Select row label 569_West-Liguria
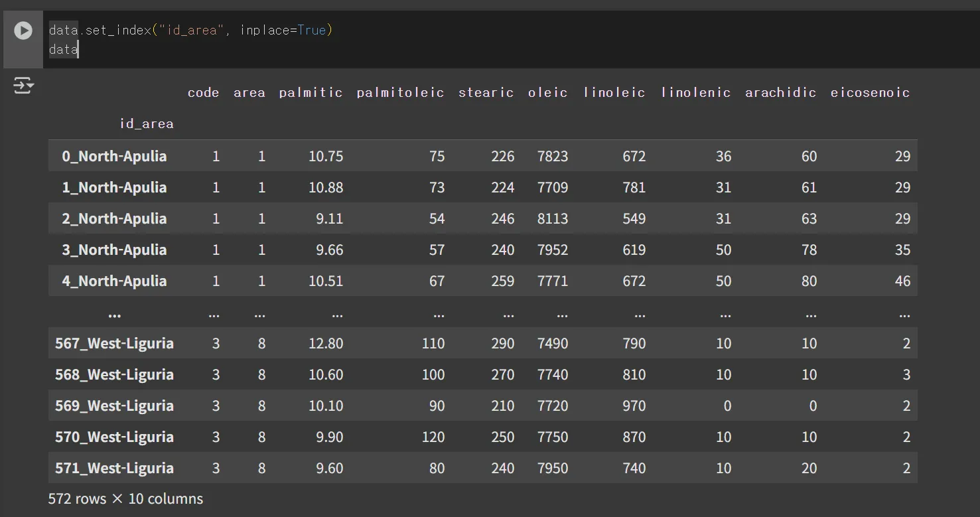This screenshot has height=517, width=980. pyautogui.click(x=114, y=406)
